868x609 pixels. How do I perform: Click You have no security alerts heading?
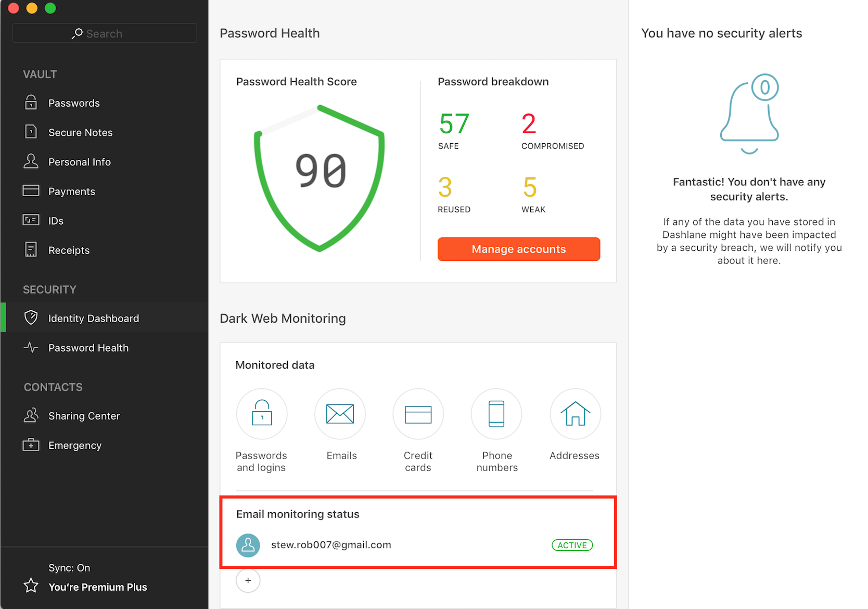(722, 33)
